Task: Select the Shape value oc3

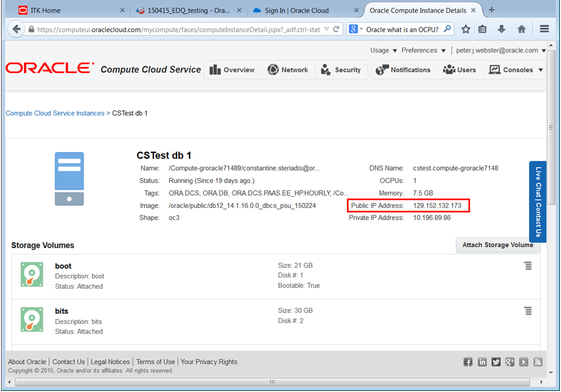Action: 174,218
